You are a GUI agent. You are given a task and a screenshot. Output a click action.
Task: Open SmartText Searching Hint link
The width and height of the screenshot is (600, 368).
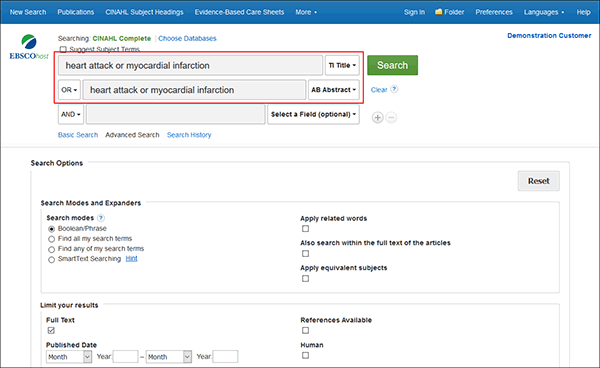pos(131,259)
